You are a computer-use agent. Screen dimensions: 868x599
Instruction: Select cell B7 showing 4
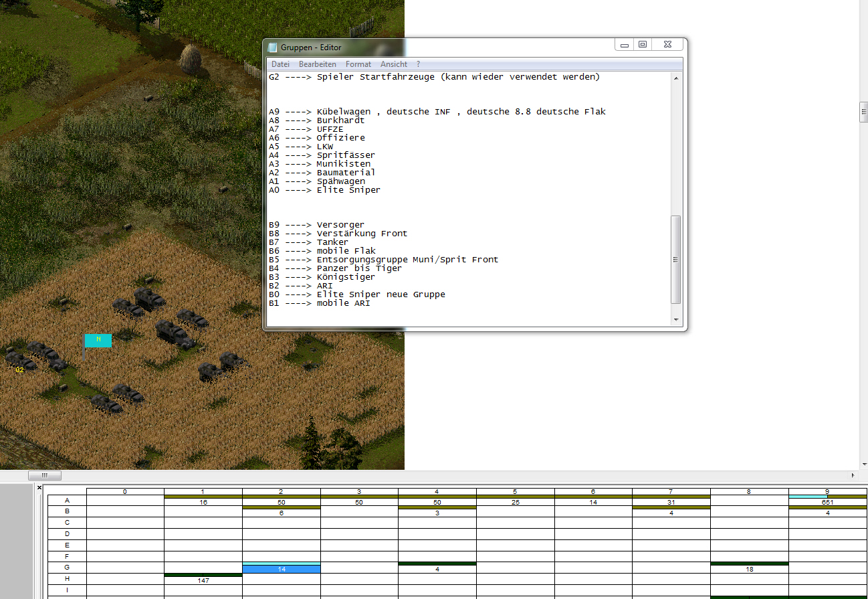click(671, 513)
